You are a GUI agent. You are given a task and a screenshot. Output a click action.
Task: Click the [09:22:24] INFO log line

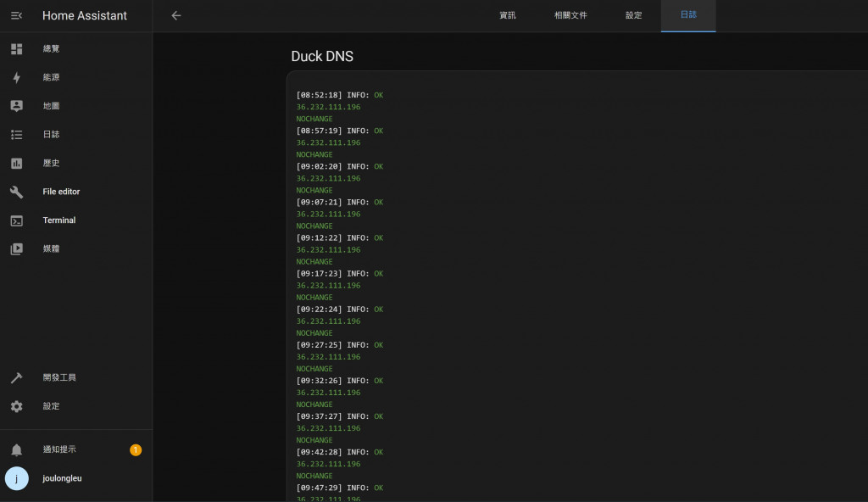(x=339, y=310)
